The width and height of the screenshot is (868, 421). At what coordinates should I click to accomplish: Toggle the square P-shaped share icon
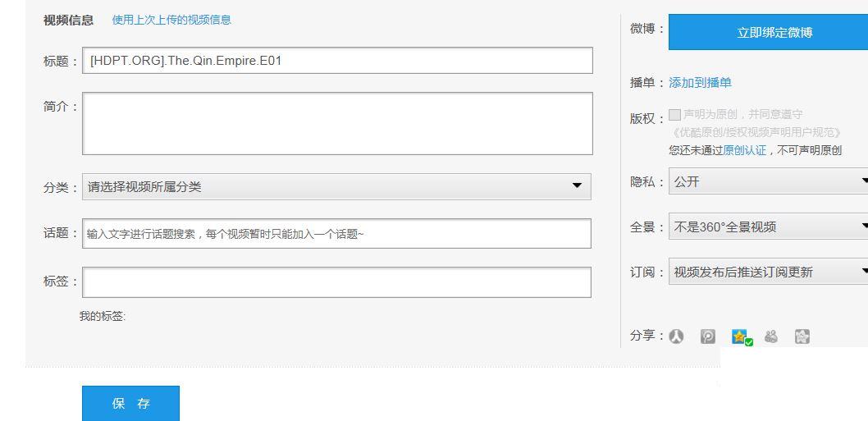708,336
